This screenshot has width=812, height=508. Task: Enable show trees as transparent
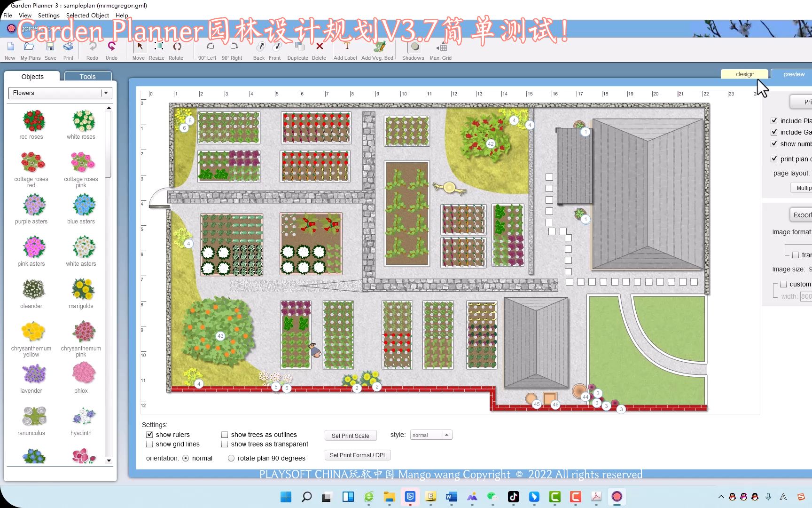click(225, 444)
